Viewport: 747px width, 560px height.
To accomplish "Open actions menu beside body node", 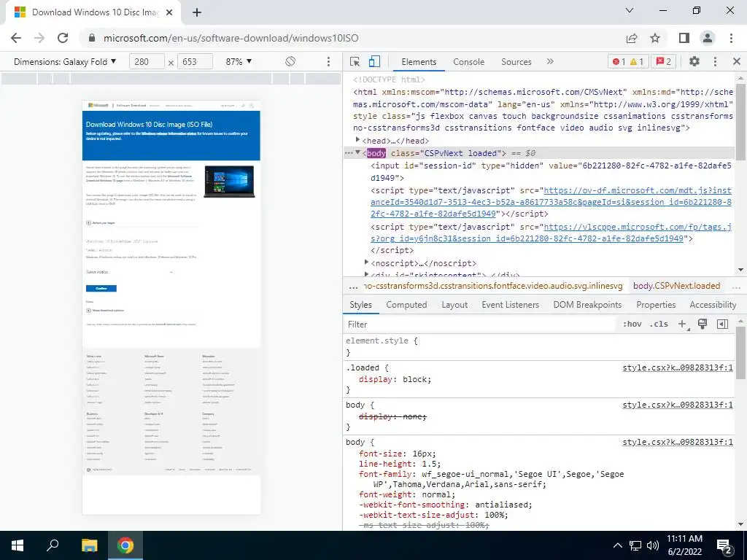I will click(348, 153).
